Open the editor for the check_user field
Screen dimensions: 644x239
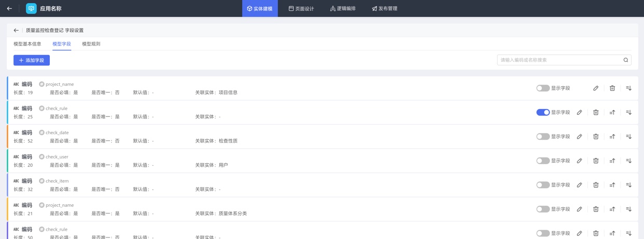pyautogui.click(x=579, y=161)
